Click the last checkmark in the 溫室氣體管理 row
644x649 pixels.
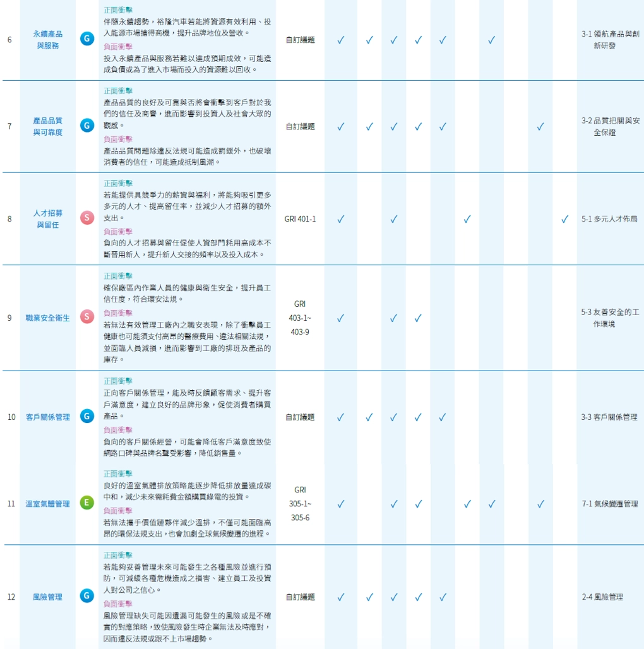click(540, 504)
